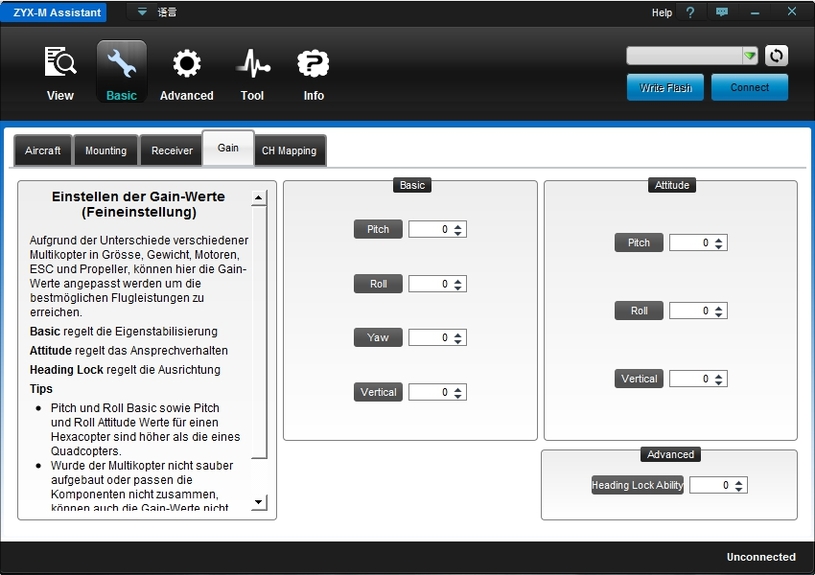
Task: Click Basic Pitch gain spinner arrows
Action: click(x=458, y=230)
